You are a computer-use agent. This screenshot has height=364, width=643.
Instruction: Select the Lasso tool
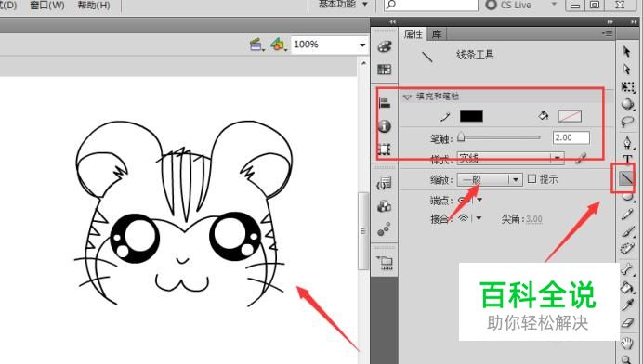[x=627, y=123]
